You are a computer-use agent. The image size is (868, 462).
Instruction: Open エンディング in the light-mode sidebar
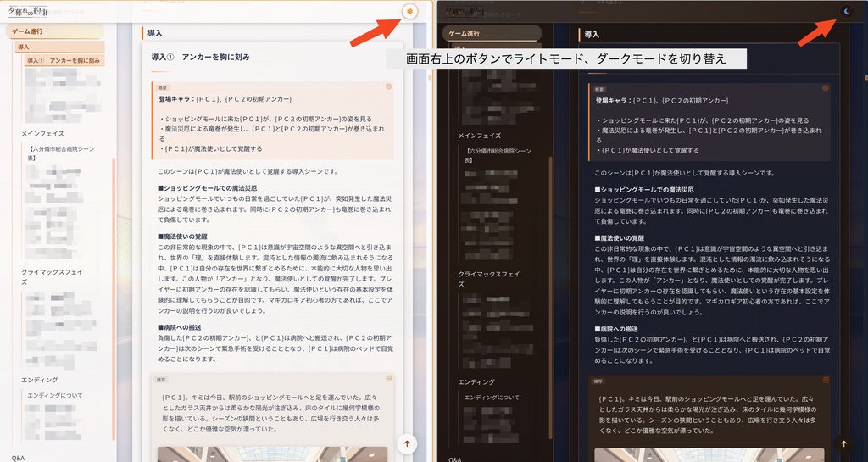(x=39, y=380)
